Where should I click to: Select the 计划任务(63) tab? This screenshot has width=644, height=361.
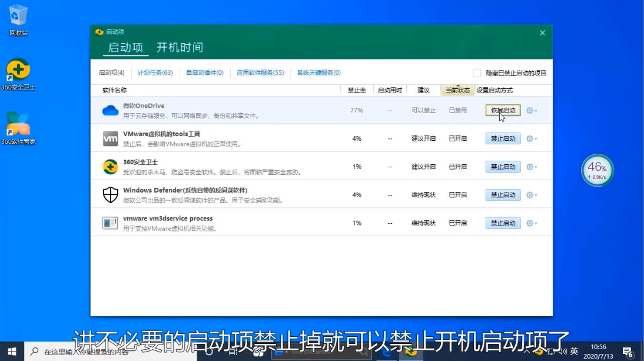(x=155, y=73)
